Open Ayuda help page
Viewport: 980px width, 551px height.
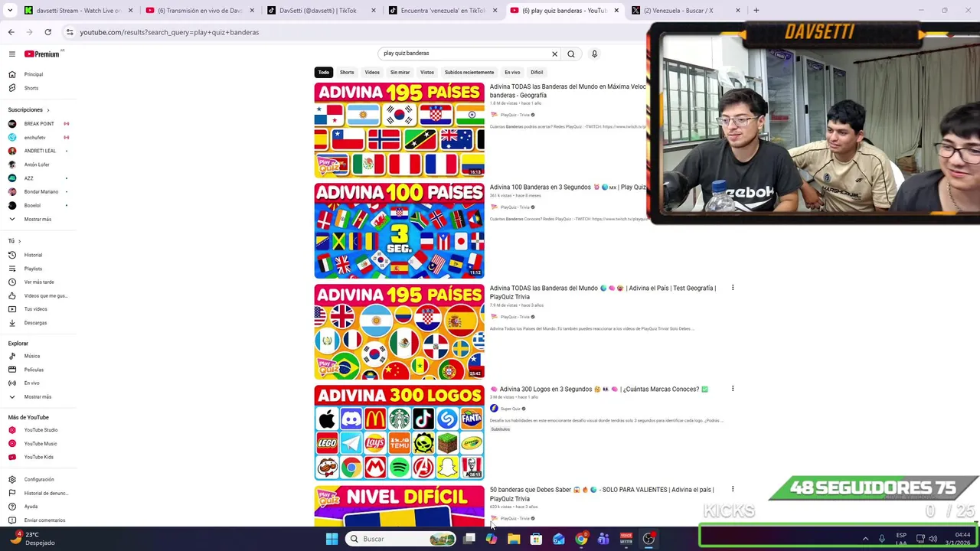31,507
